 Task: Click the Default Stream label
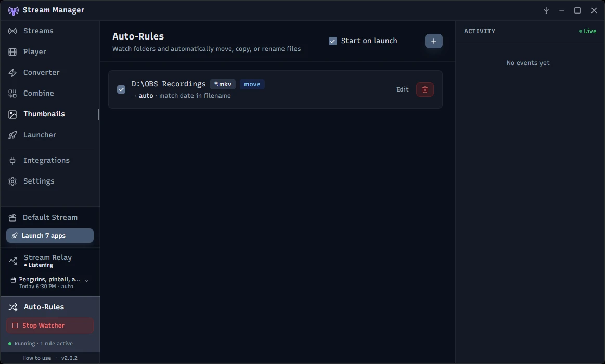pos(50,217)
